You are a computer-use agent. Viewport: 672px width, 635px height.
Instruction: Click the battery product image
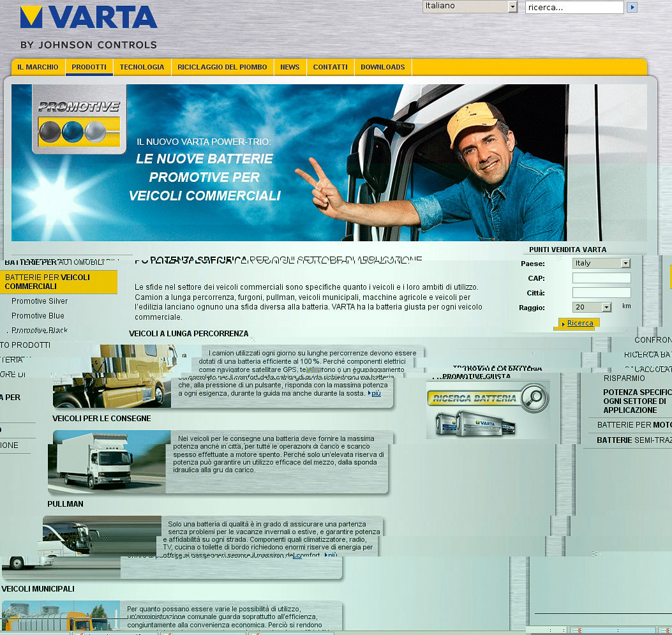click(475, 423)
